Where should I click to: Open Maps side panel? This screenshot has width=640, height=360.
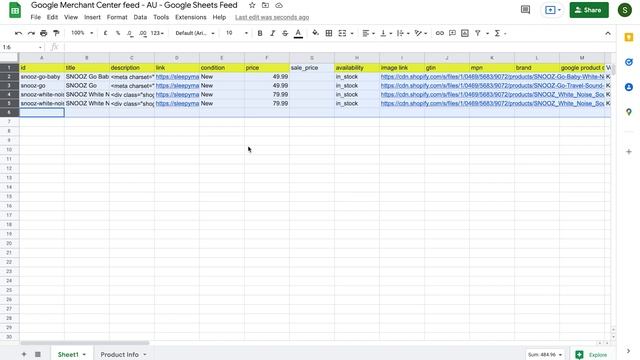pyautogui.click(x=629, y=112)
